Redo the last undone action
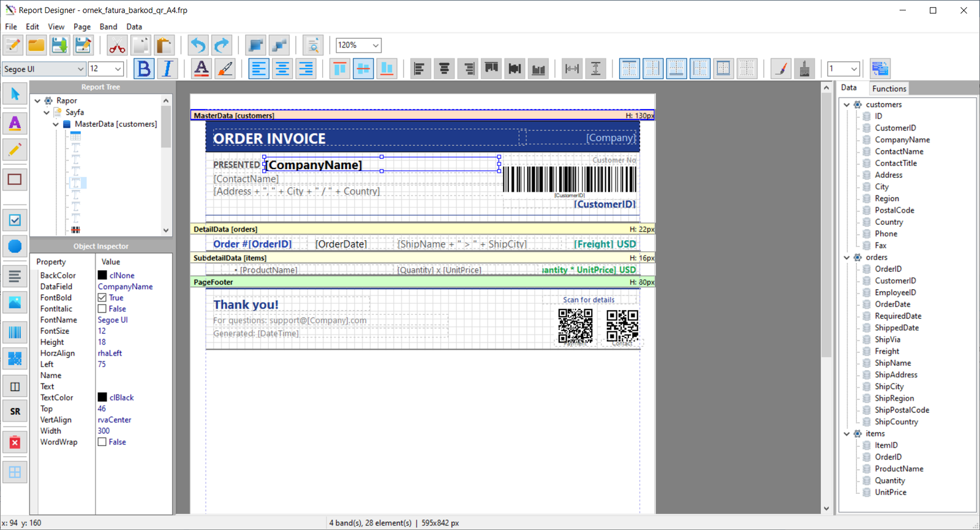Screen dimensions: 980x530 [221, 45]
